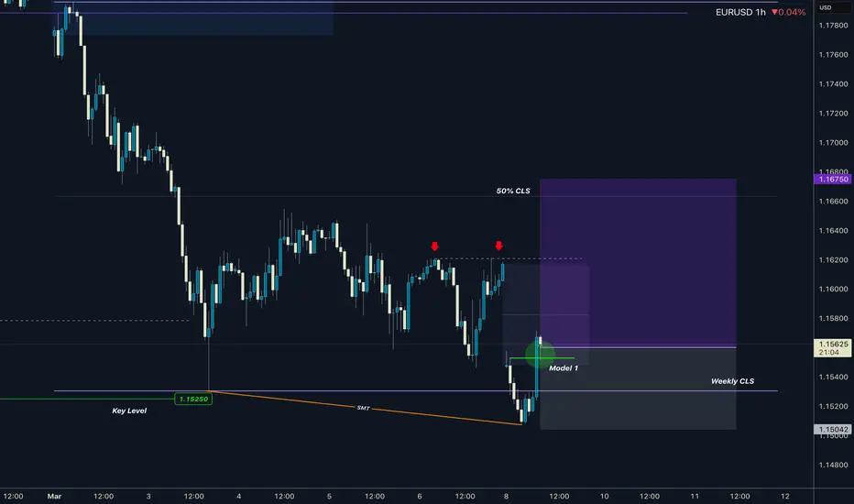The height and width of the screenshot is (504, 854).
Task: Select the Model 1 text annotation
Action: (564, 368)
